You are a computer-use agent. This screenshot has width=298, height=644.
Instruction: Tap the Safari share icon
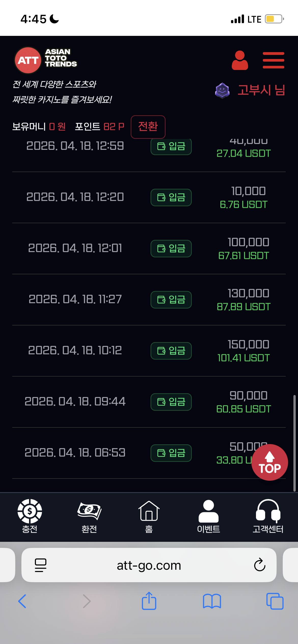point(149,601)
